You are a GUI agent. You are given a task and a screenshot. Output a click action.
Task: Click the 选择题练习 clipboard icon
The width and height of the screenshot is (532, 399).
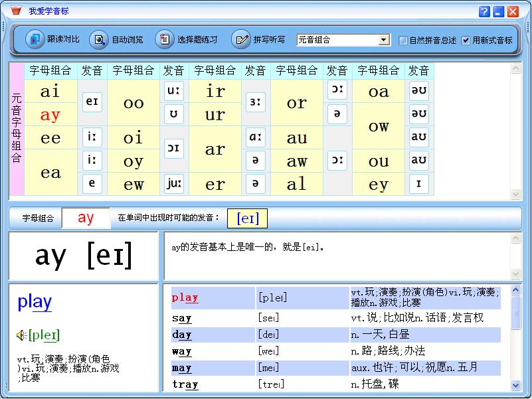(163, 39)
